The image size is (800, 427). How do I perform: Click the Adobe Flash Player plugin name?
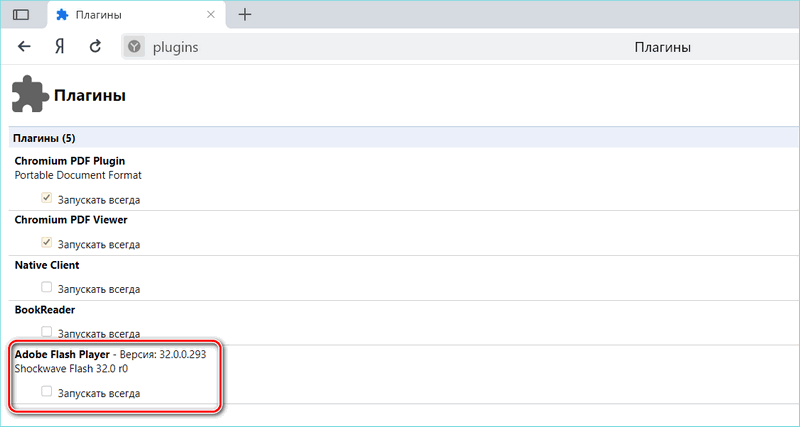tap(60, 355)
